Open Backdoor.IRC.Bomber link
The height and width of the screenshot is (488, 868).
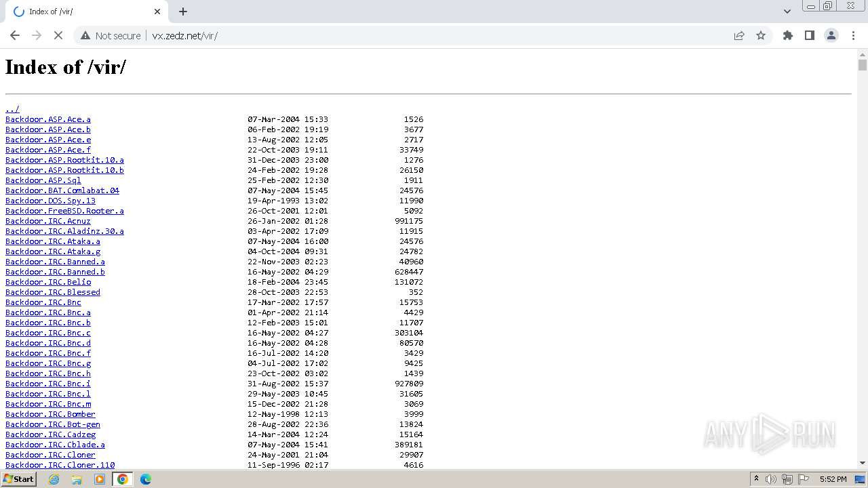(50, 414)
